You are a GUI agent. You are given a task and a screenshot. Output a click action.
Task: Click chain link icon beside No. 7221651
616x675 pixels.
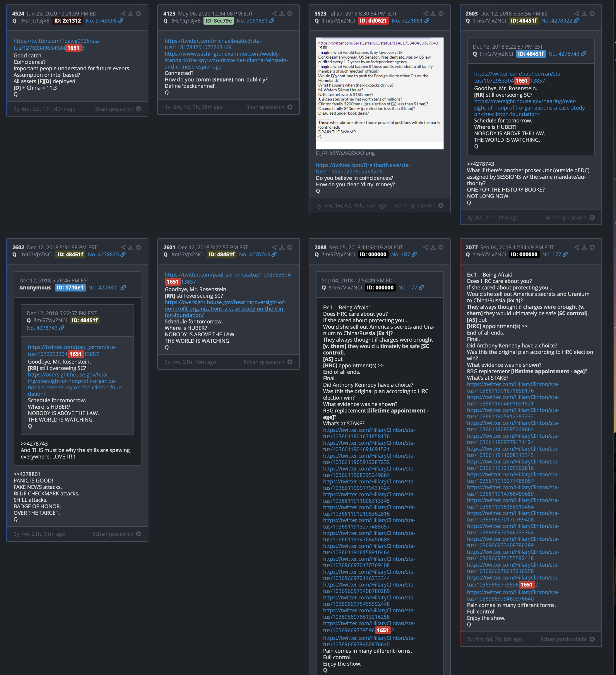point(427,21)
